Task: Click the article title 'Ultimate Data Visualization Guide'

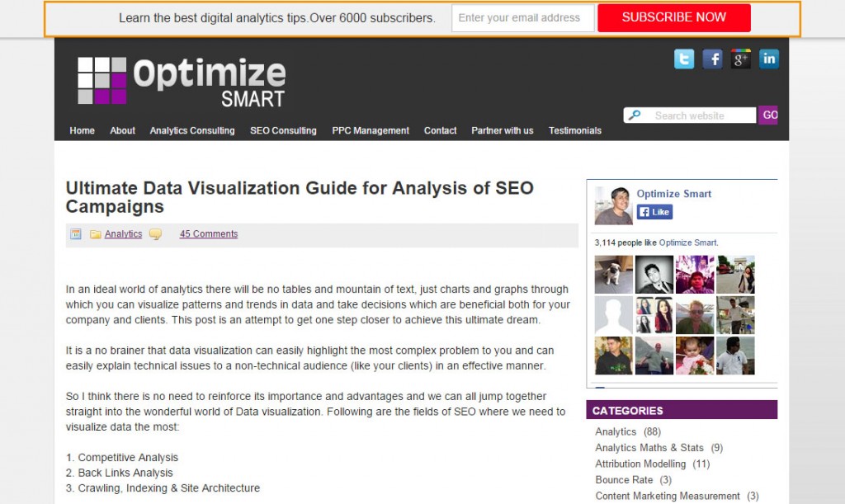Action: click(x=300, y=197)
